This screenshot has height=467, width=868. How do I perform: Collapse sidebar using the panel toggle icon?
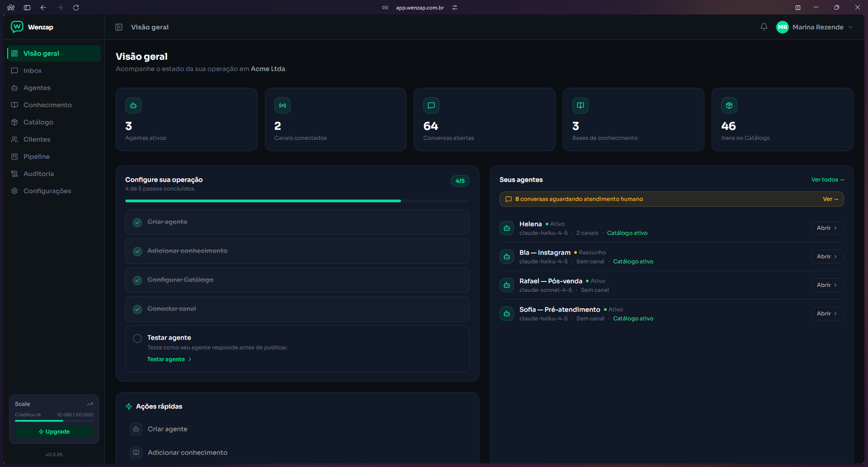click(119, 27)
